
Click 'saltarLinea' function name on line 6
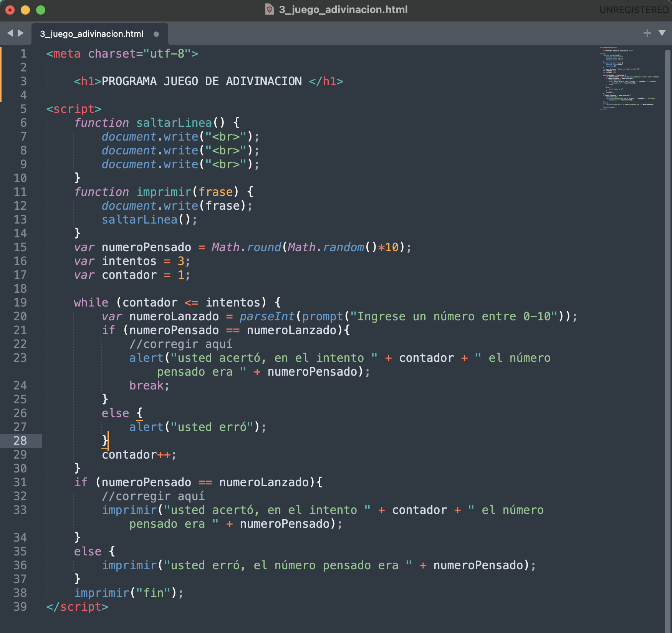pyautogui.click(x=174, y=123)
